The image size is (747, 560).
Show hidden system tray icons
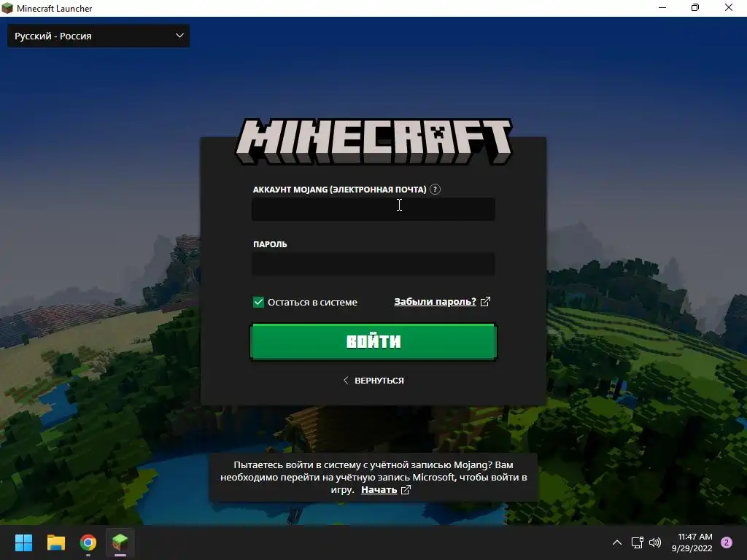click(x=617, y=542)
